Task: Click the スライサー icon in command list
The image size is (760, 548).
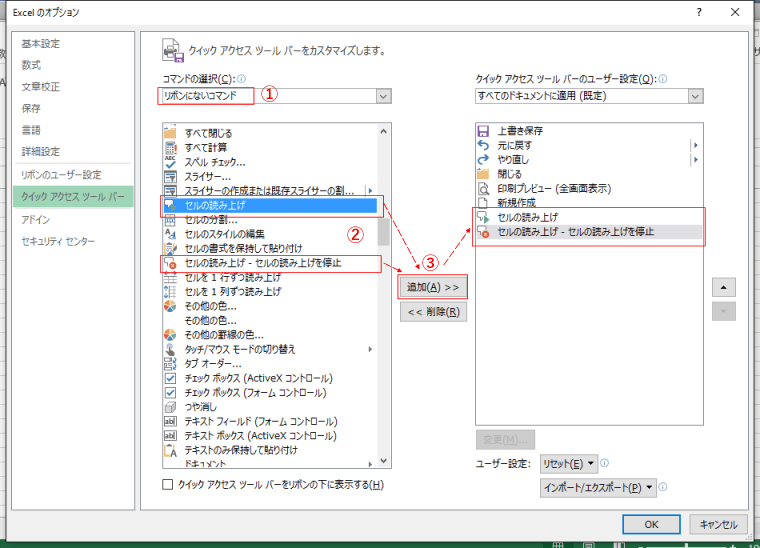Action: click(170, 176)
